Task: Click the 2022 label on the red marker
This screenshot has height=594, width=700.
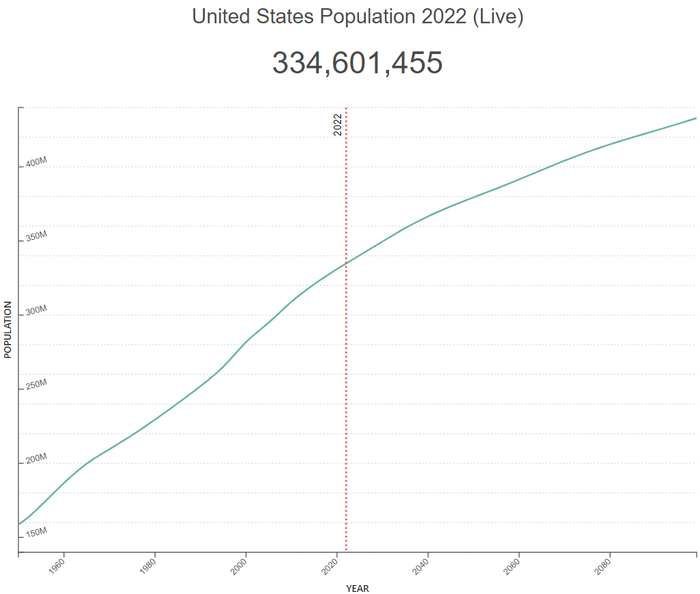Action: point(338,125)
